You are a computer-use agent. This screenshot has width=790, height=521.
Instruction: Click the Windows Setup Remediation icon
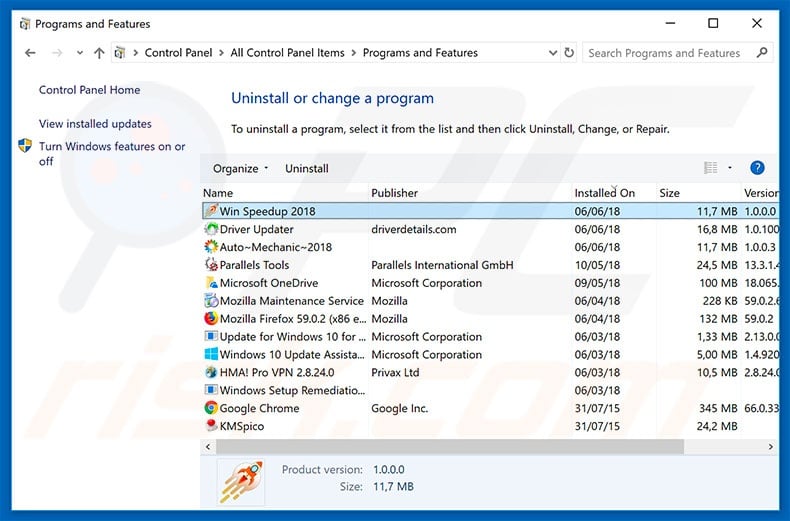(x=211, y=390)
